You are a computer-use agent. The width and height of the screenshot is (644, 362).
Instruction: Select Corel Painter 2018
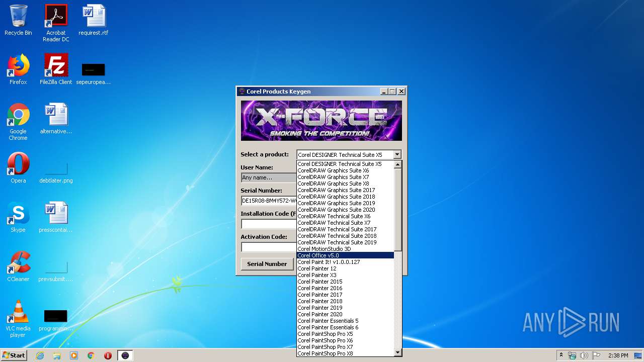(345, 301)
